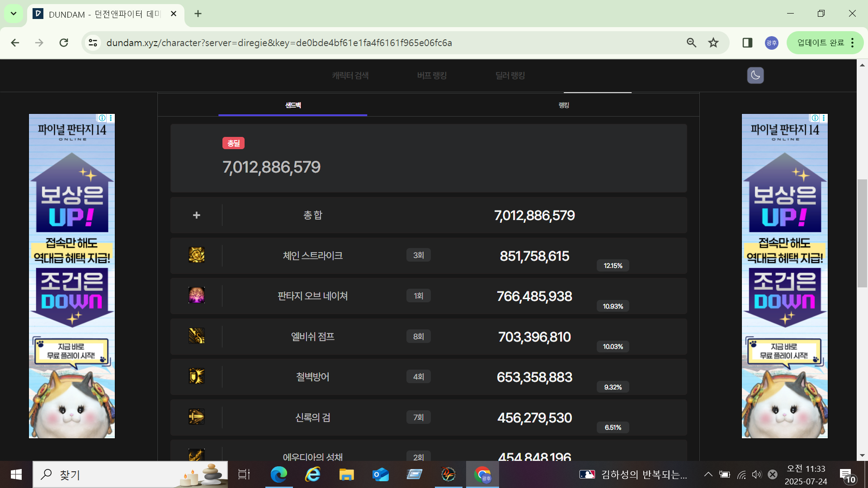Expand the 총합 row with plus
Image resolution: width=868 pixels, height=488 pixels.
pos(196,215)
